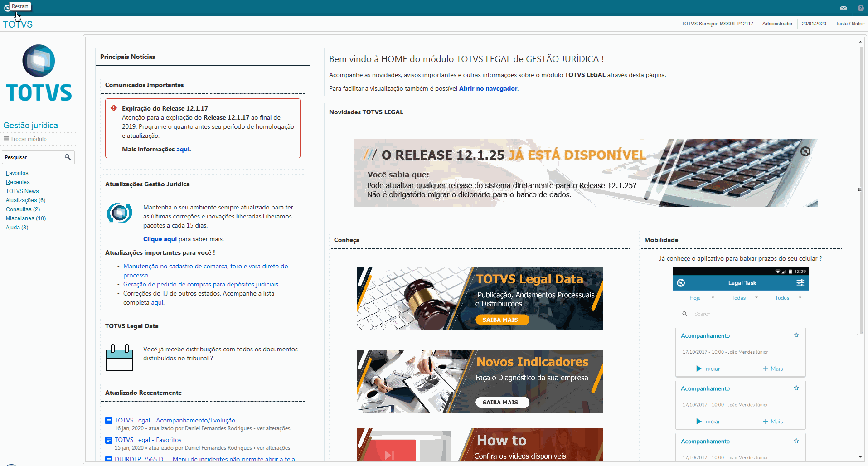Click the Search magnifier in mobile preview
The width and height of the screenshot is (868, 466).
685,314
